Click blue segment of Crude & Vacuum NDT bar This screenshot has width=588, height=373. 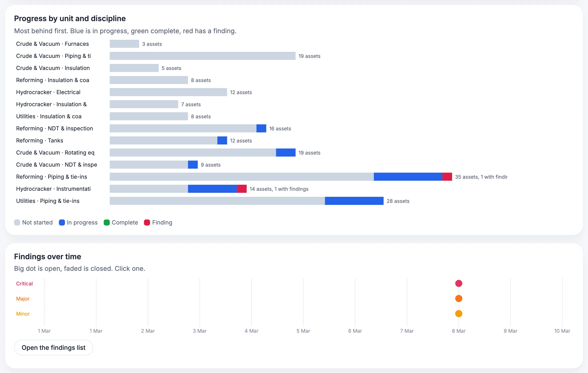pyautogui.click(x=193, y=165)
